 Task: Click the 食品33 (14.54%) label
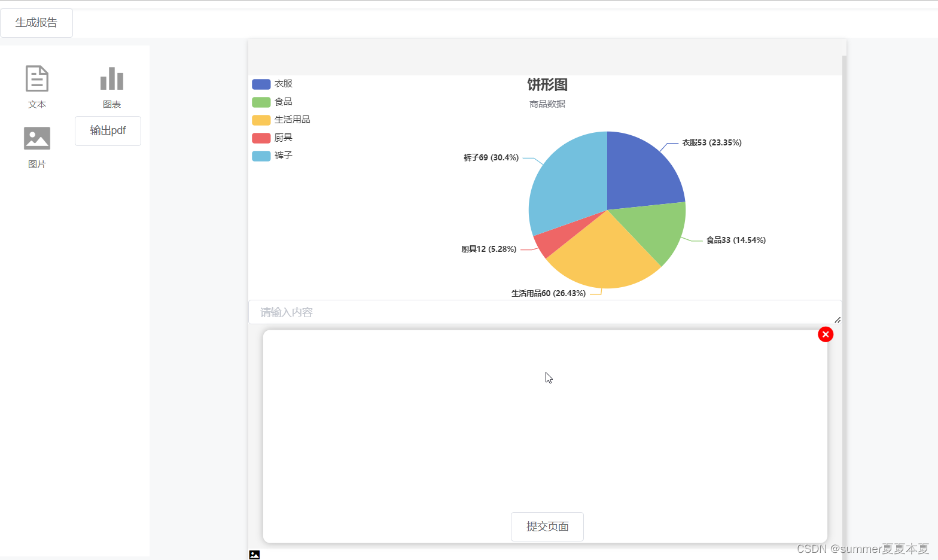pyautogui.click(x=736, y=240)
